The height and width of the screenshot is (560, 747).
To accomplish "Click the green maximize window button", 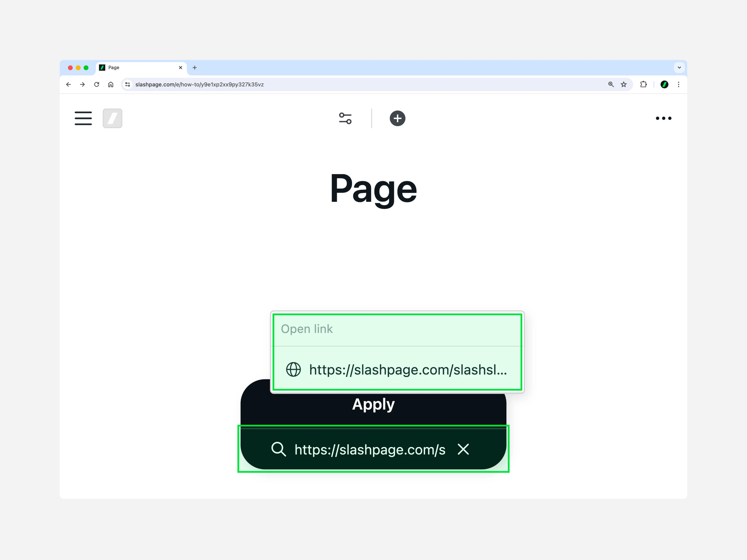I will (86, 67).
